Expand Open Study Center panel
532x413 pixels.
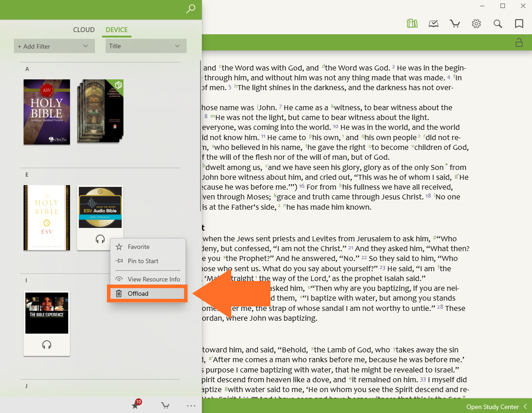click(x=496, y=406)
